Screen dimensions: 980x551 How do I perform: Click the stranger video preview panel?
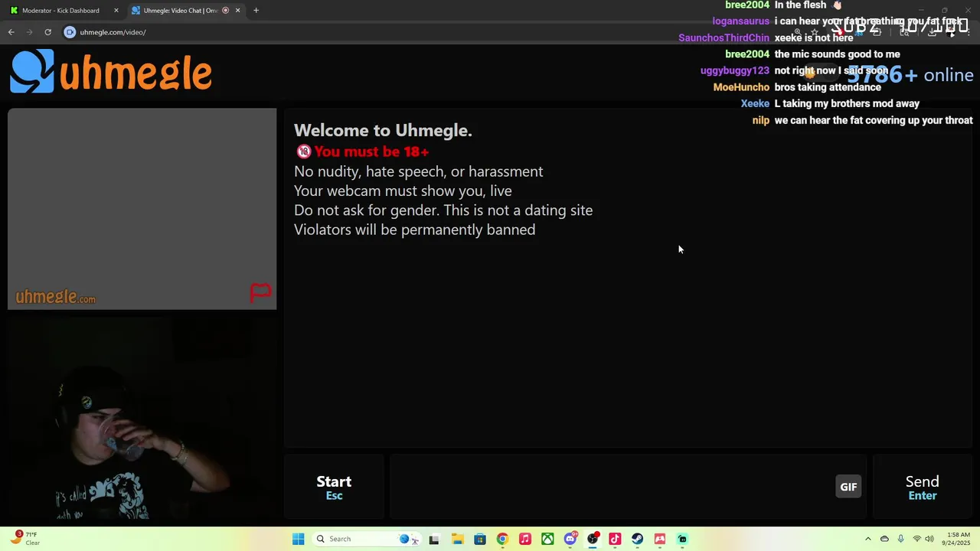[142, 209]
